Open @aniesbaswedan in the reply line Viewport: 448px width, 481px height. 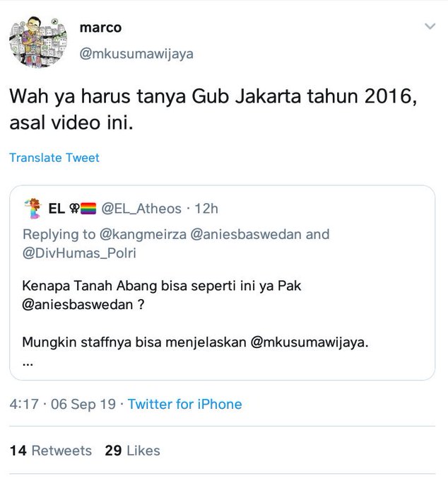coord(246,234)
